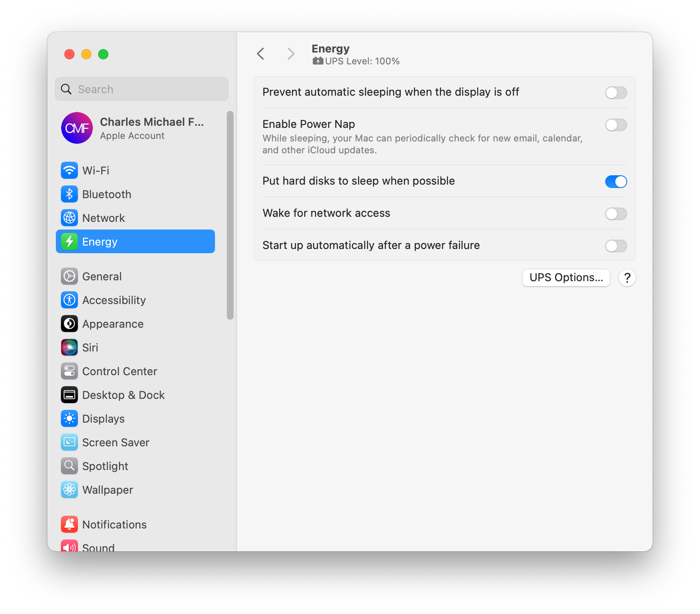This screenshot has height=614, width=700.
Task: Click 'While sleeping, your Mac can periodically' description
Action: coord(422,144)
